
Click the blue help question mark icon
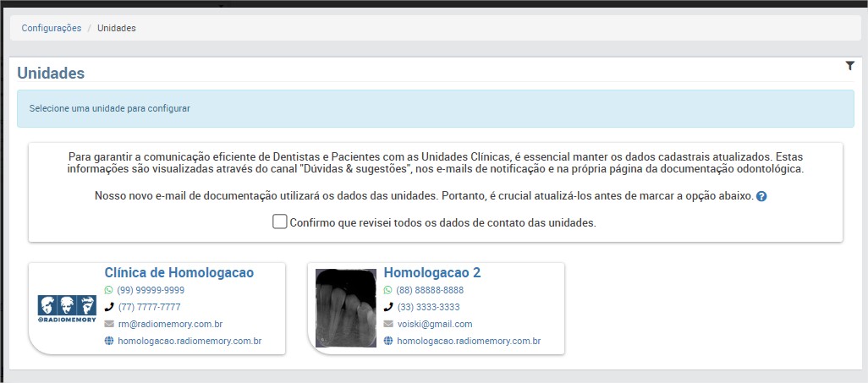click(761, 196)
